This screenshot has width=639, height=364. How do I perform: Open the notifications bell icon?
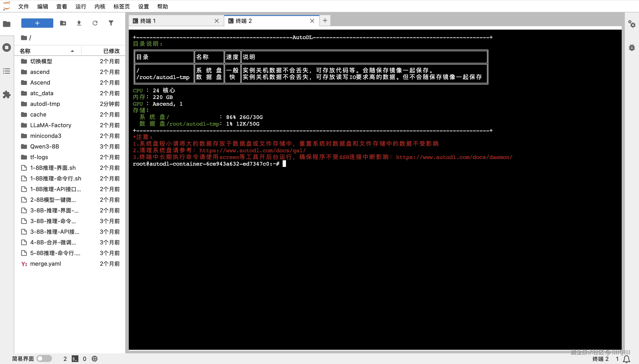pyautogui.click(x=627, y=359)
